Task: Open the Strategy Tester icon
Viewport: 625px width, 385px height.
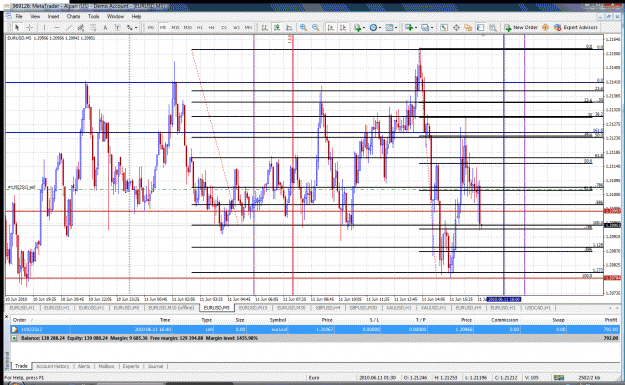Action: click(x=493, y=28)
